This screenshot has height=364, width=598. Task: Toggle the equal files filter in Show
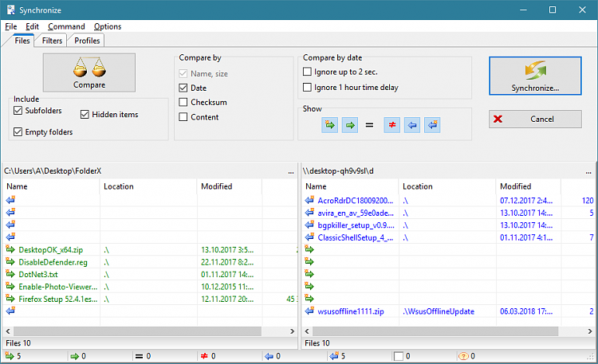click(371, 124)
